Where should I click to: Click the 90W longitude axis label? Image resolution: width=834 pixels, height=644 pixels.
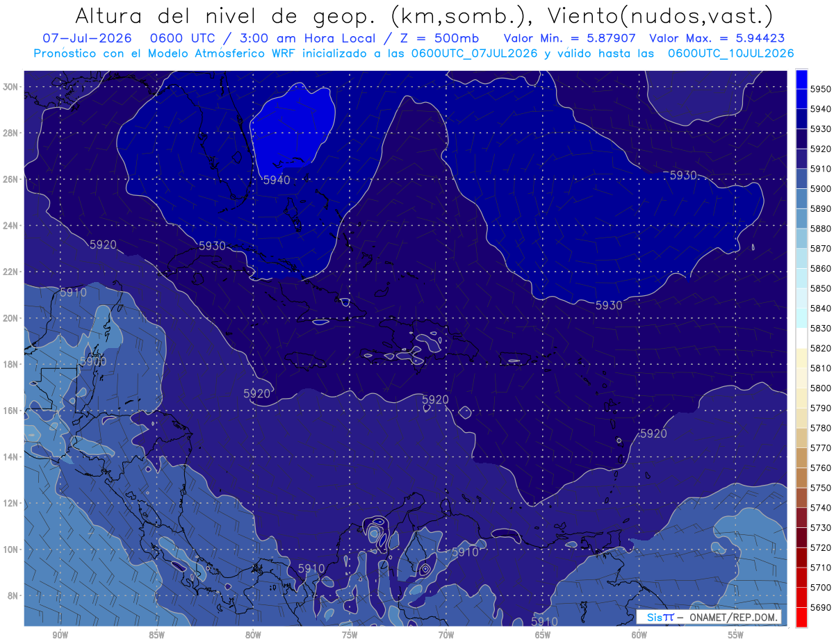click(60, 635)
